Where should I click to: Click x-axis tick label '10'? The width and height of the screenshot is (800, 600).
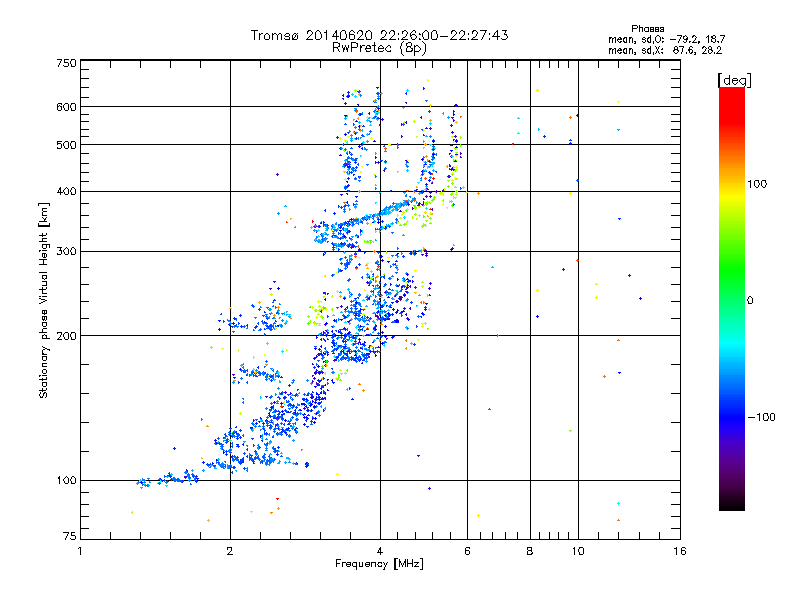pyautogui.click(x=578, y=551)
